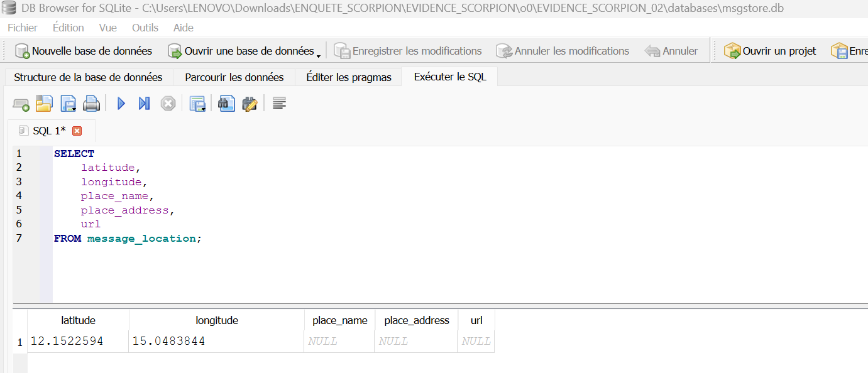868x373 pixels.
Task: Click the place_address column header
Action: coord(417,320)
